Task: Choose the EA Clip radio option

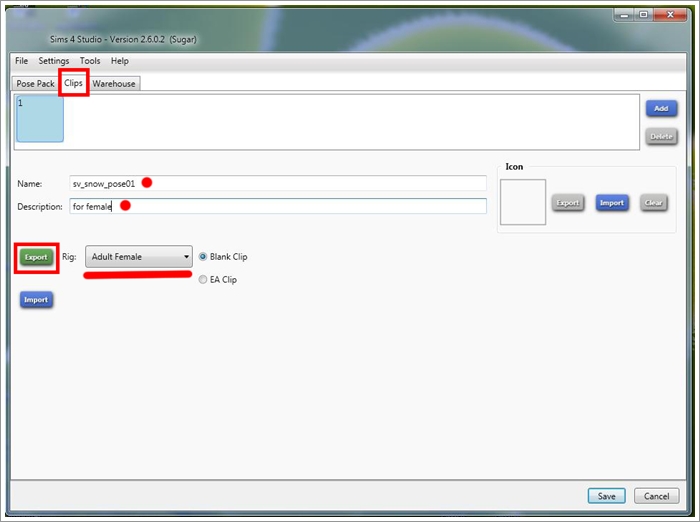Action: [203, 280]
